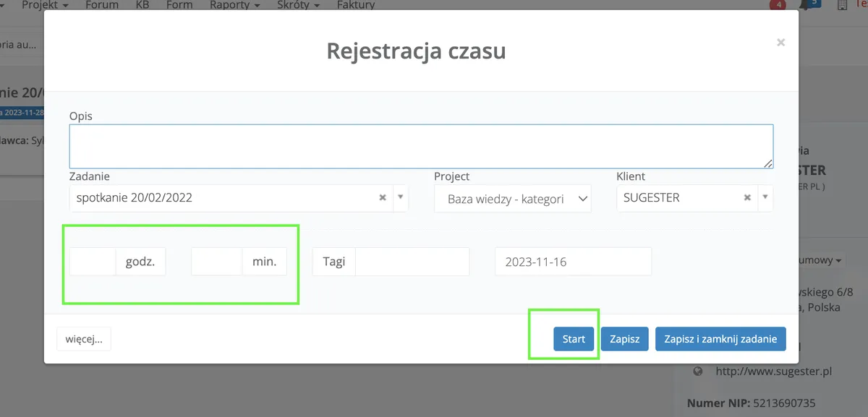The height and width of the screenshot is (417, 868).
Task: Click the globe icon beside sugester.pl link
Action: click(x=698, y=371)
